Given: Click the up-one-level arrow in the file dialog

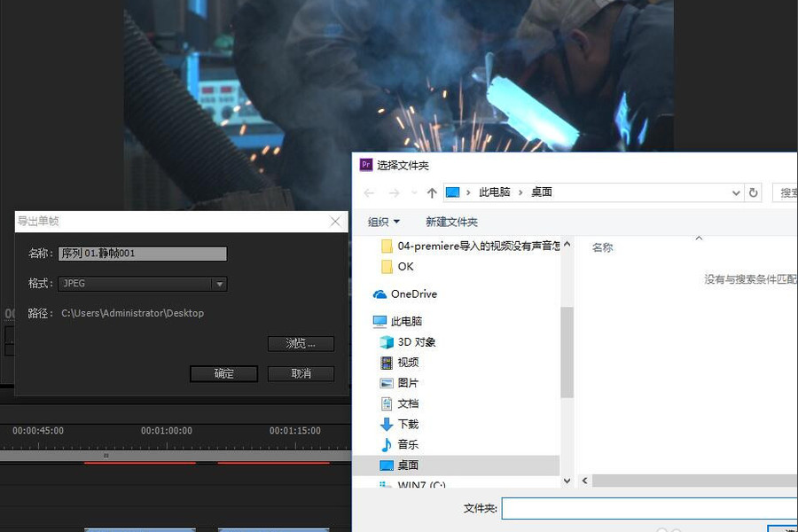Looking at the screenshot, I should [432, 192].
